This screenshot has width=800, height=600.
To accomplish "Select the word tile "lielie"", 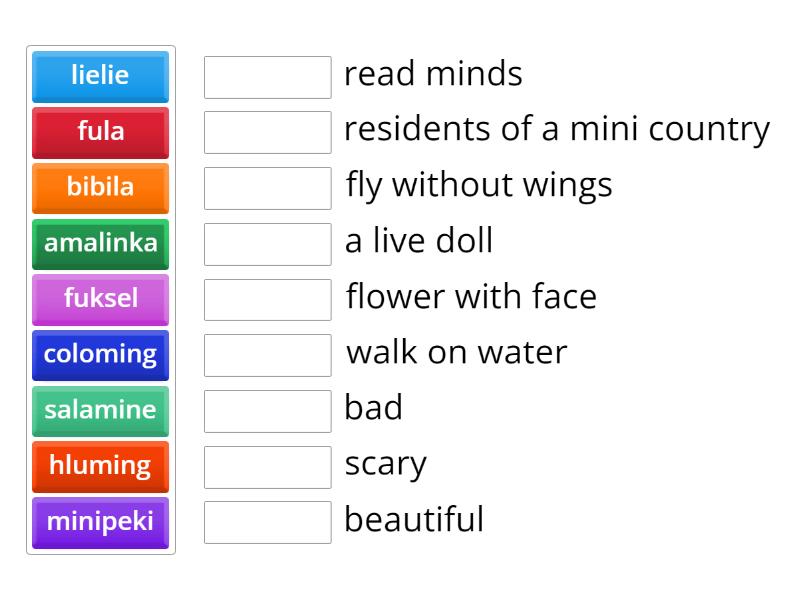I will (x=100, y=76).
